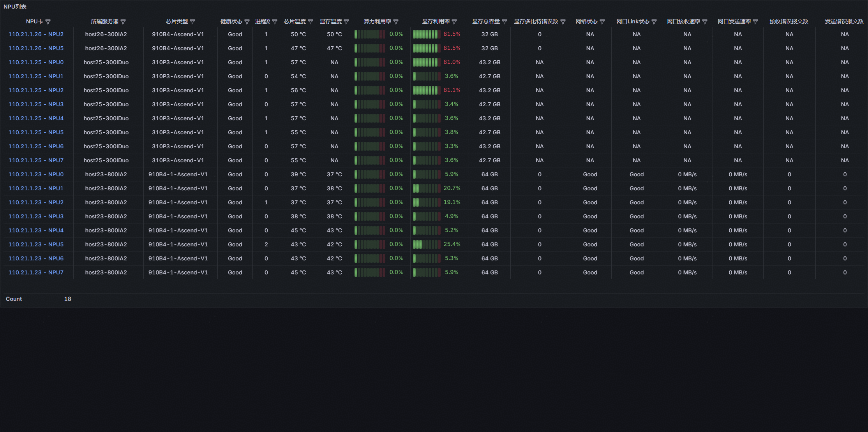Open 网络状态 column filter
The image size is (868, 432).
click(x=602, y=22)
